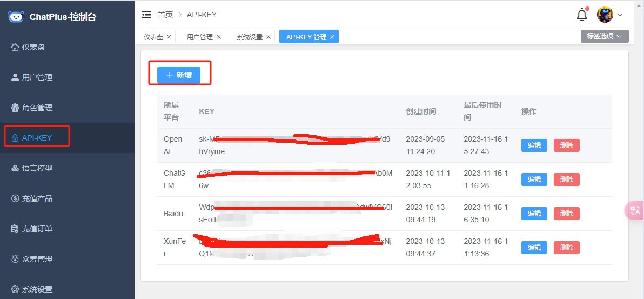
Task: Click the 新增 button to add key
Action: tap(179, 75)
